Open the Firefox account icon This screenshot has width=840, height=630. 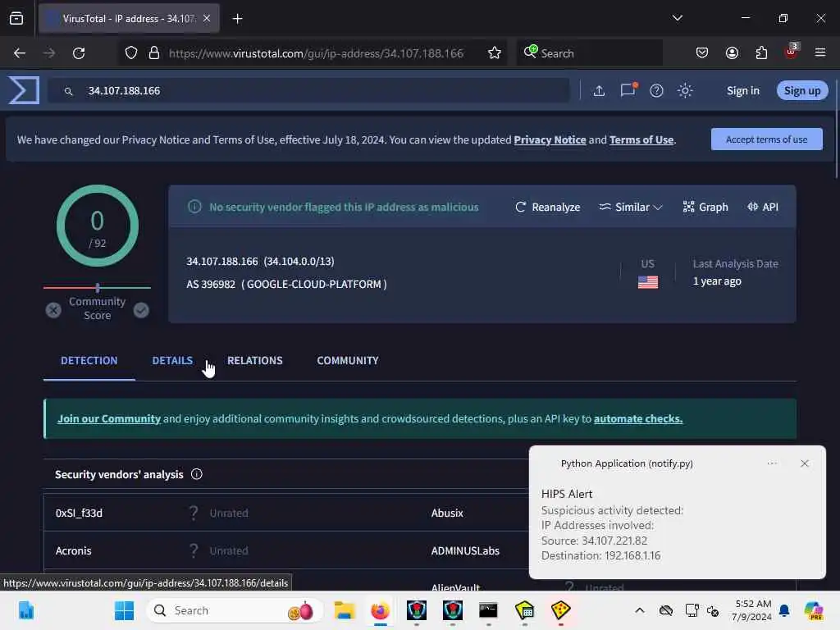click(x=732, y=53)
